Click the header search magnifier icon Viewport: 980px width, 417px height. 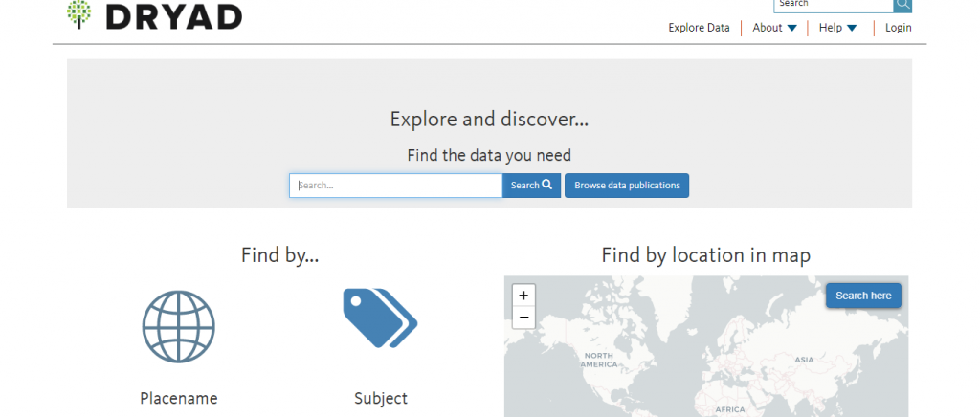(x=902, y=5)
